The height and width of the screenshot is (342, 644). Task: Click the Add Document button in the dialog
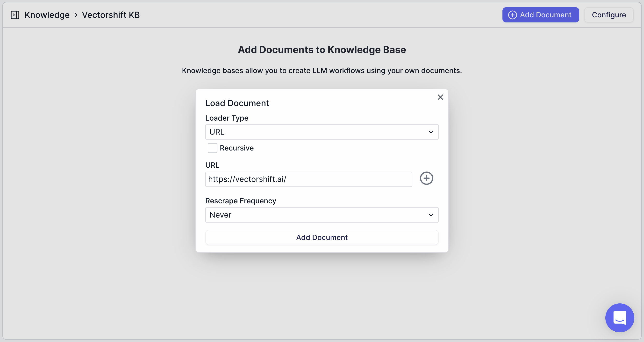[322, 237]
